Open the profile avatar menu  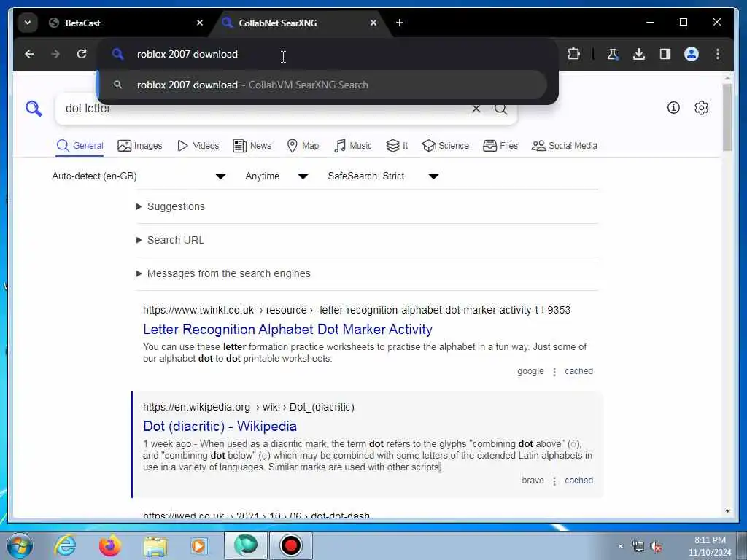692,54
